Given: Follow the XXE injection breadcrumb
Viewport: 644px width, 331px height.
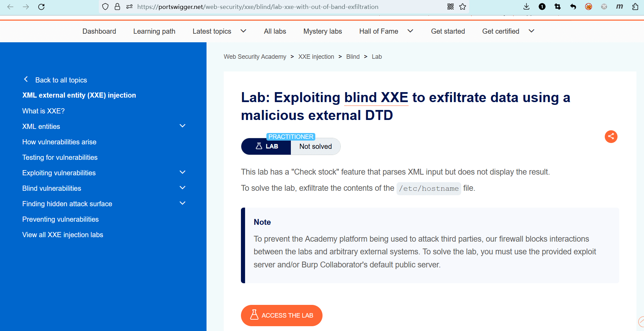Looking at the screenshot, I should [x=316, y=57].
